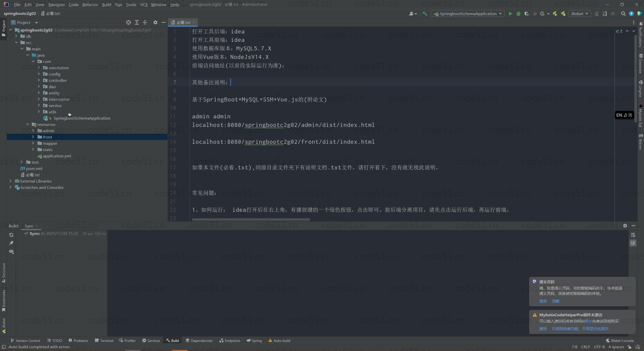Image resolution: width=644 pixels, height=351 pixels.
Task: Open the Refactor menu
Action: coord(90,5)
